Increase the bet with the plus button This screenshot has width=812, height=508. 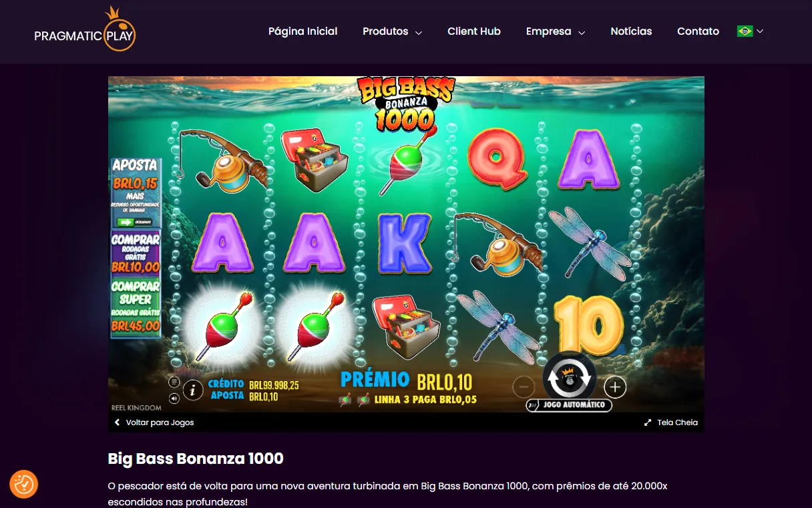615,386
